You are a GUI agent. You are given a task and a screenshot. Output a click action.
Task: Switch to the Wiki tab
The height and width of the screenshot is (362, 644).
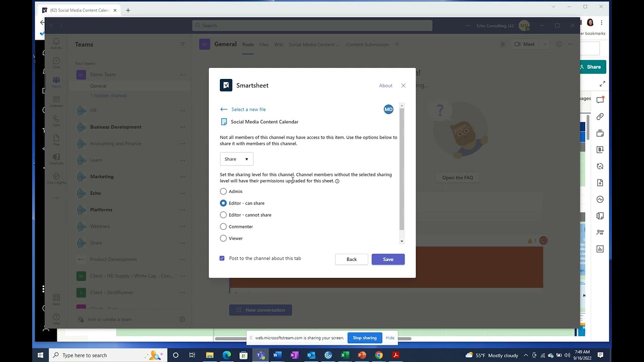click(x=279, y=45)
